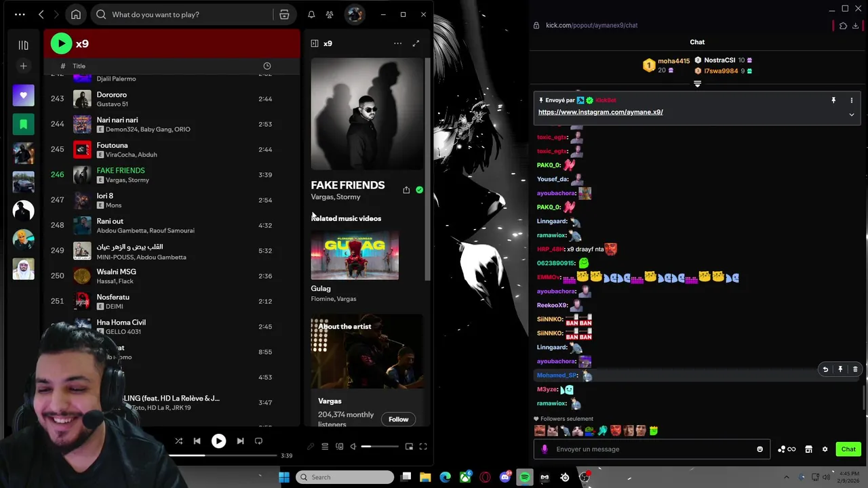
Task: Mute Spotify volume
Action: (353, 446)
